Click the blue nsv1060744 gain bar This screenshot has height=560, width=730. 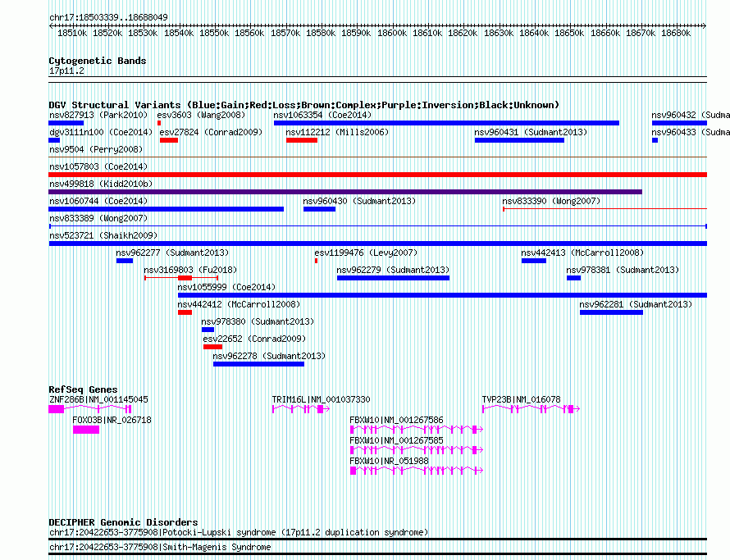tap(167, 209)
